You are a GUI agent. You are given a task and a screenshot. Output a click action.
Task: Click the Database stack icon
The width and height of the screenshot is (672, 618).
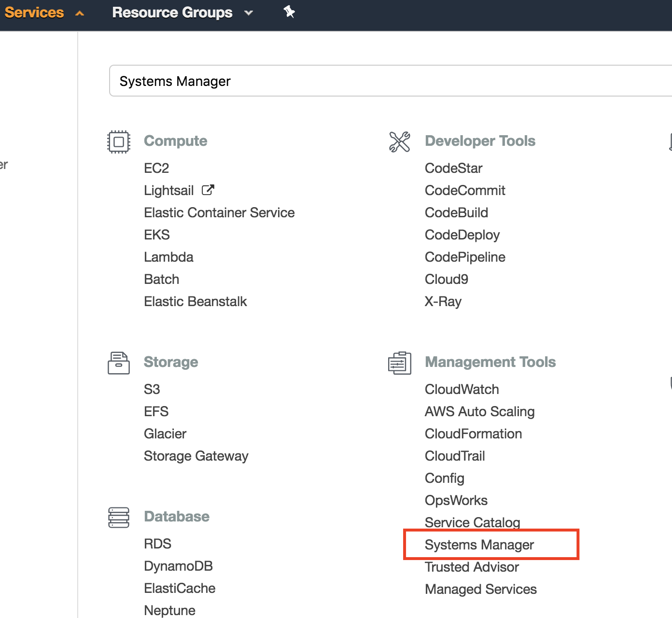119,517
